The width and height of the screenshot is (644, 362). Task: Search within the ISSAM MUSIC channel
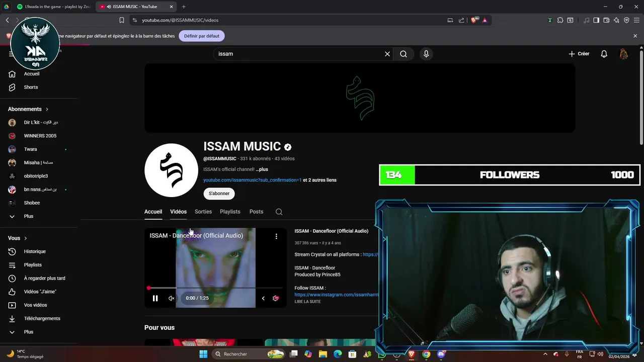click(279, 212)
